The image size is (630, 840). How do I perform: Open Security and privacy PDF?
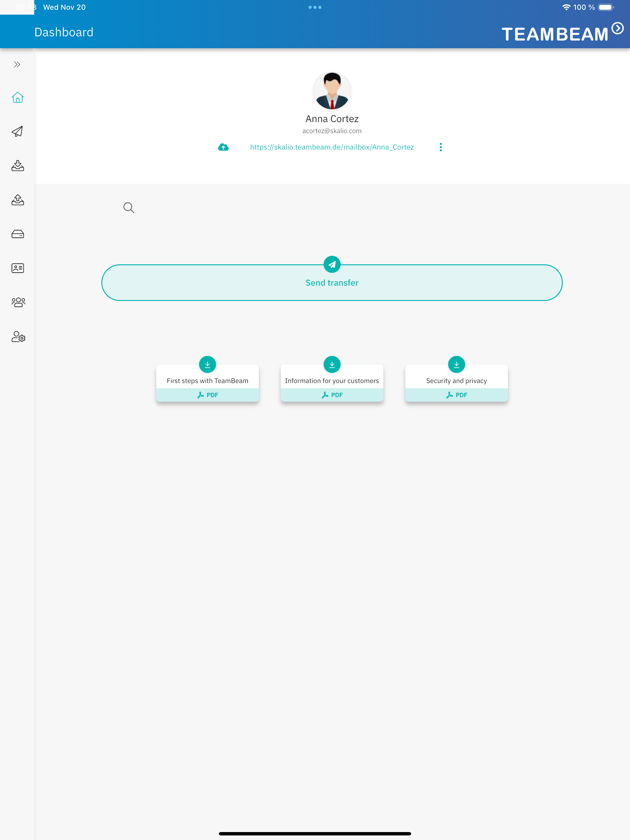point(456,395)
